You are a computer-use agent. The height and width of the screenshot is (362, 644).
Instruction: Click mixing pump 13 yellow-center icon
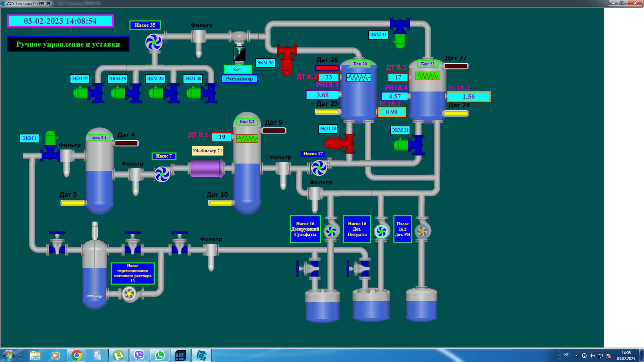[x=129, y=294]
